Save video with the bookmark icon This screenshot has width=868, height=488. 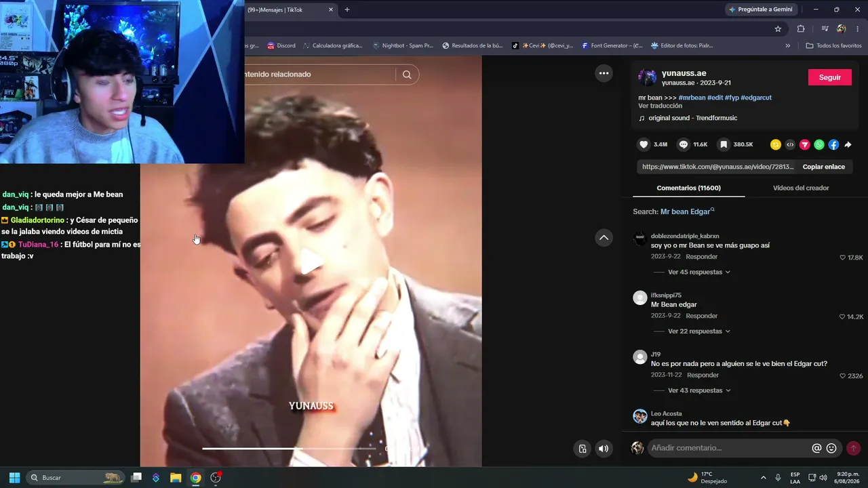pos(724,144)
